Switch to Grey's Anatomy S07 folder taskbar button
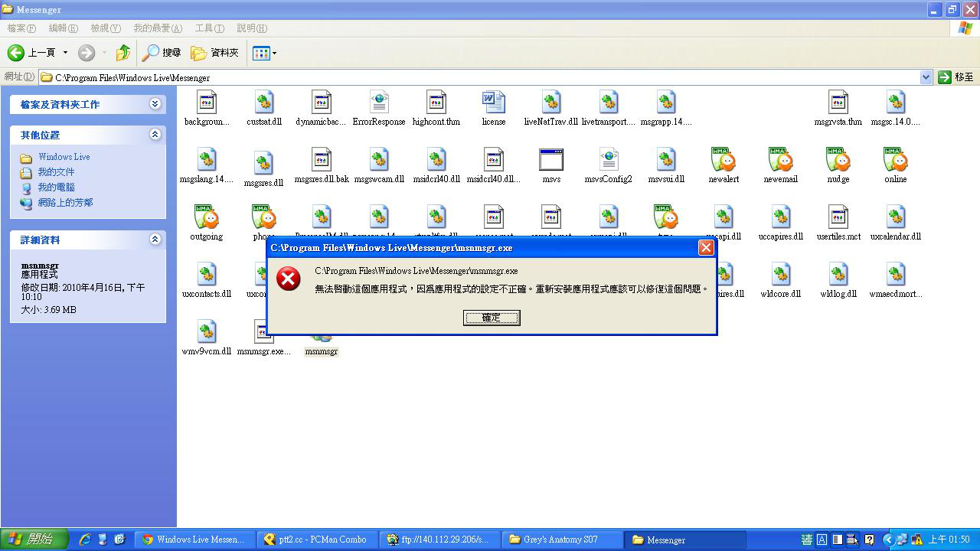 coord(563,540)
